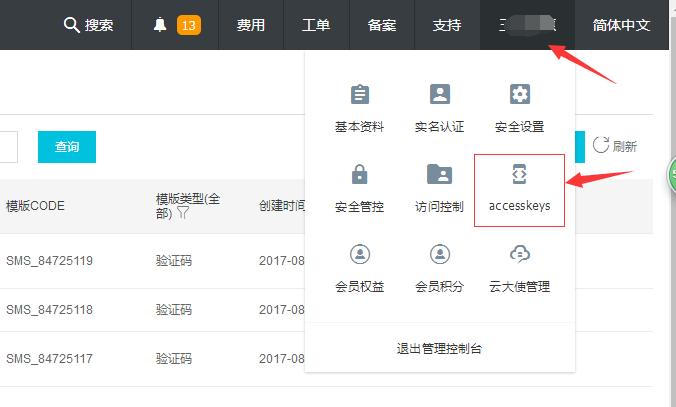The image size is (676, 407).
Task: Expand the 简体中文 language dropdown
Action: pyautogui.click(x=621, y=25)
